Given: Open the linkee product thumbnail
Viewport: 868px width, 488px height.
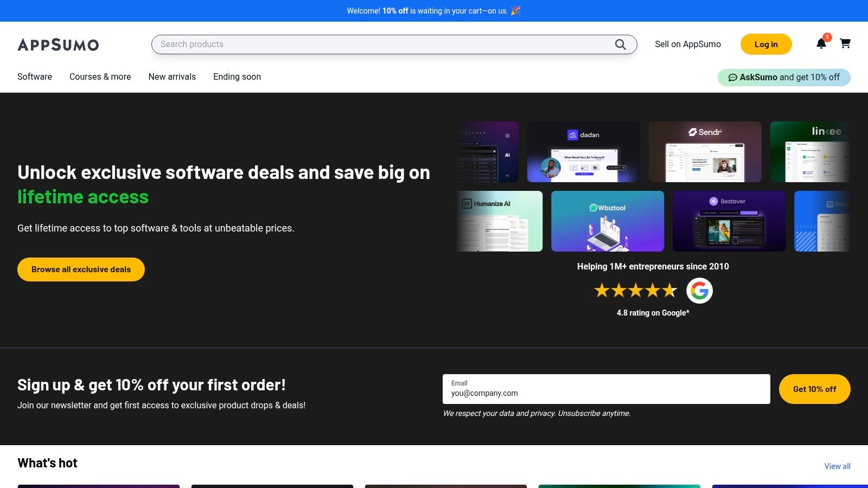Looking at the screenshot, I should [x=810, y=152].
